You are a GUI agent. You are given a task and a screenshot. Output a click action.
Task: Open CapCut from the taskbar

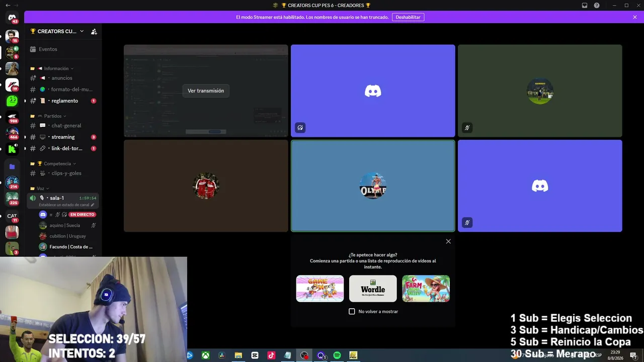click(255, 355)
